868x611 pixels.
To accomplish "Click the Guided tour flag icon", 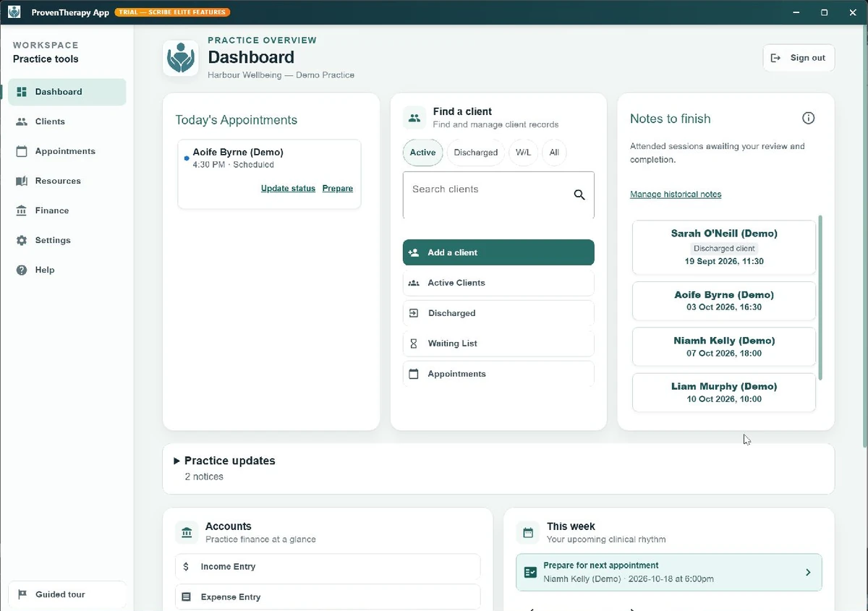I will point(22,594).
